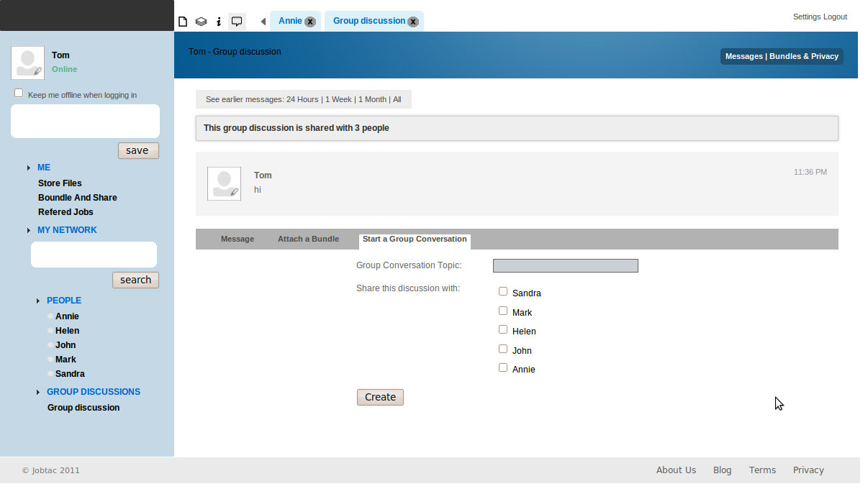The image size is (868, 489).
Task: Check the Sandra share checkbox
Action: 503,291
